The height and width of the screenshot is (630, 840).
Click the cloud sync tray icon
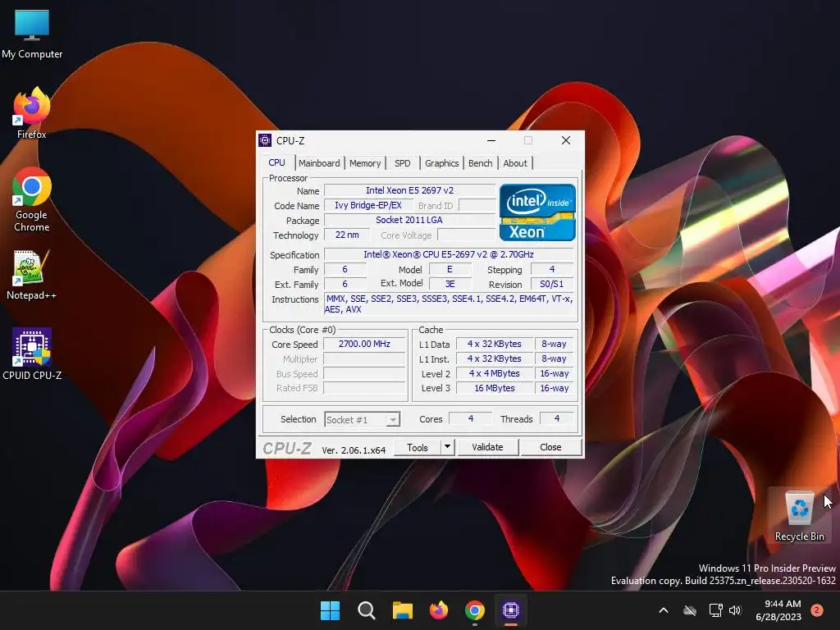tap(690, 610)
